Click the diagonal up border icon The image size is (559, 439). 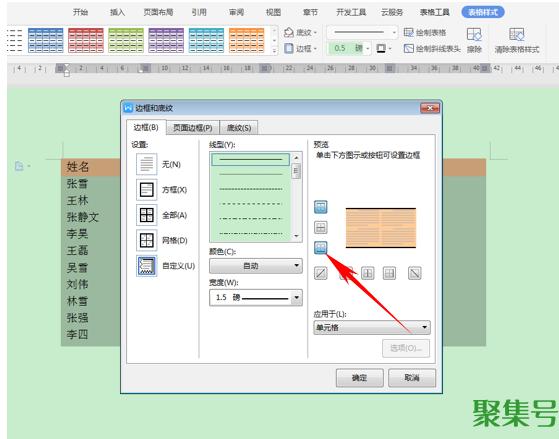point(320,274)
